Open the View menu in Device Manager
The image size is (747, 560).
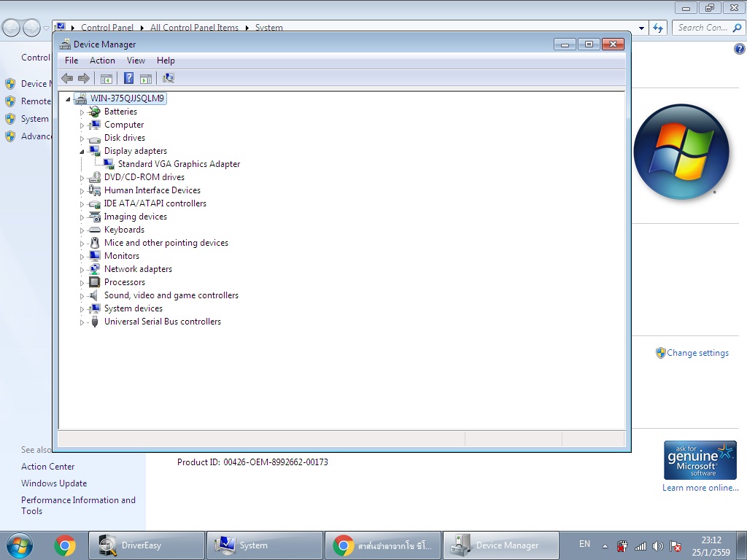tap(136, 61)
